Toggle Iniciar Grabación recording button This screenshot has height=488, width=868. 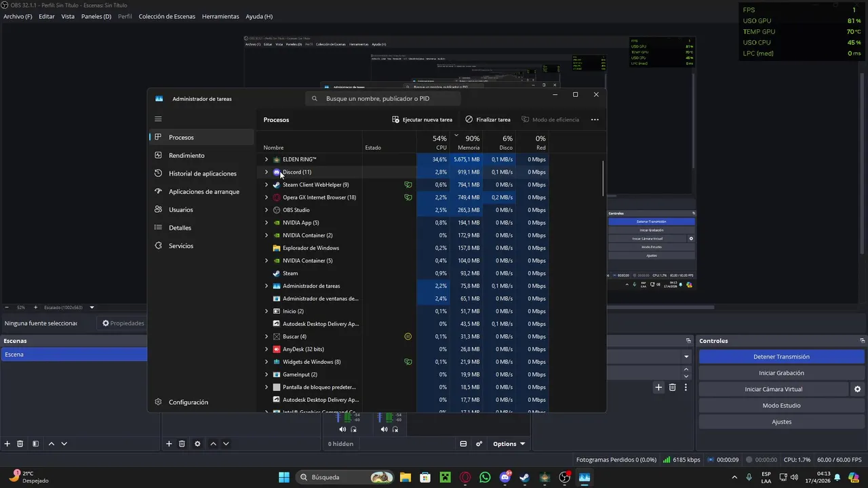[781, 373]
